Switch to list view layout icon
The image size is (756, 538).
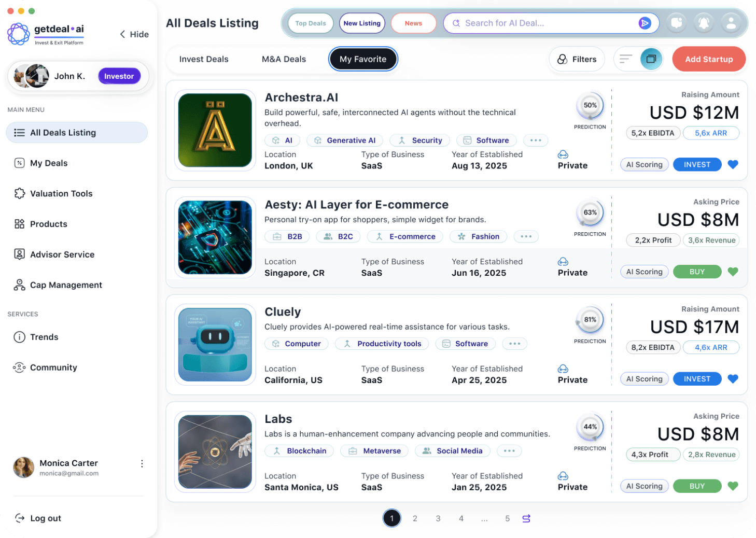coord(626,59)
